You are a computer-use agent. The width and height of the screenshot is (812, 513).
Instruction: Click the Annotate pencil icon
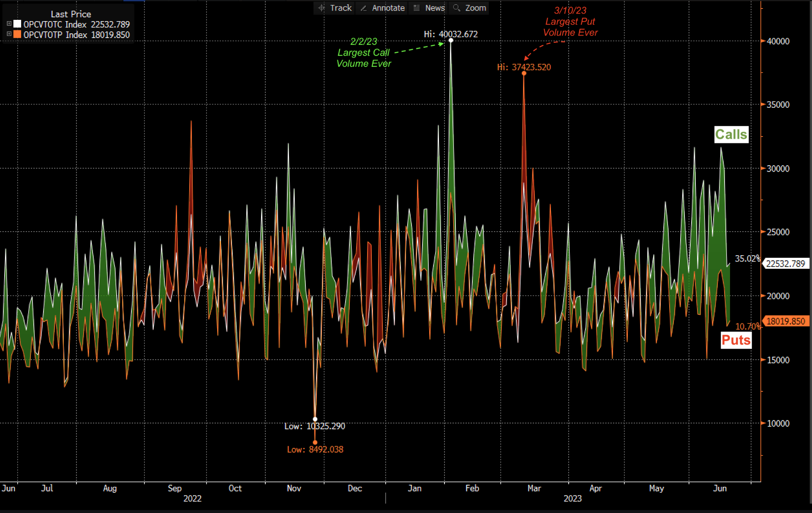[363, 8]
